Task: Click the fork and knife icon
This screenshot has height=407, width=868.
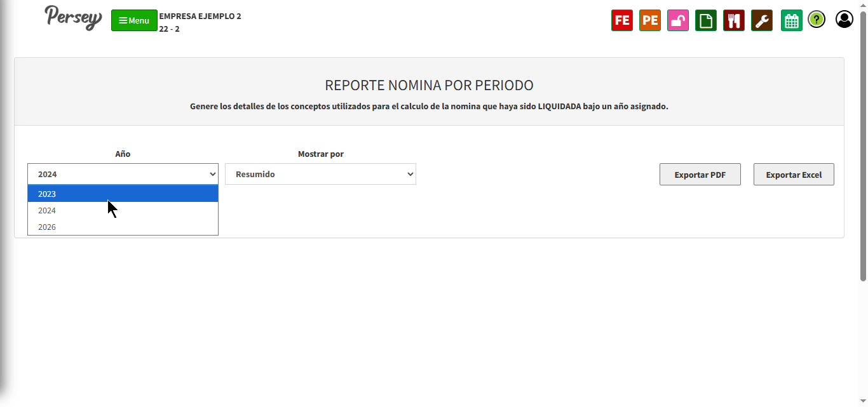Action: click(734, 20)
